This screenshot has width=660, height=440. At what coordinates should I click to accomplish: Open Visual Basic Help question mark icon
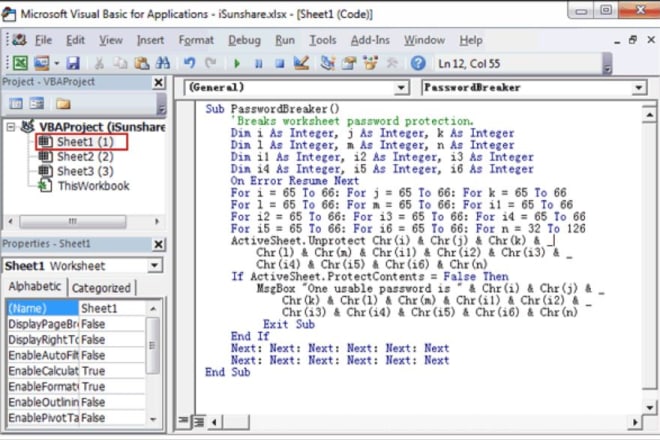tap(418, 64)
